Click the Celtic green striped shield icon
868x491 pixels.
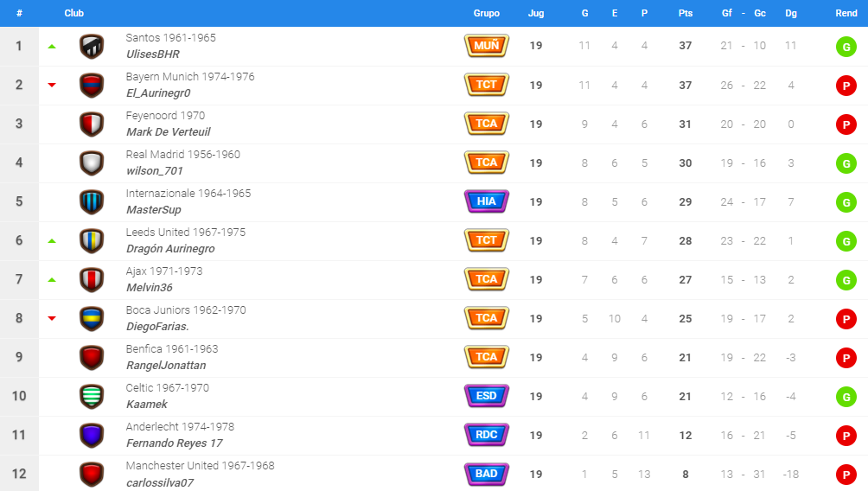coord(92,396)
